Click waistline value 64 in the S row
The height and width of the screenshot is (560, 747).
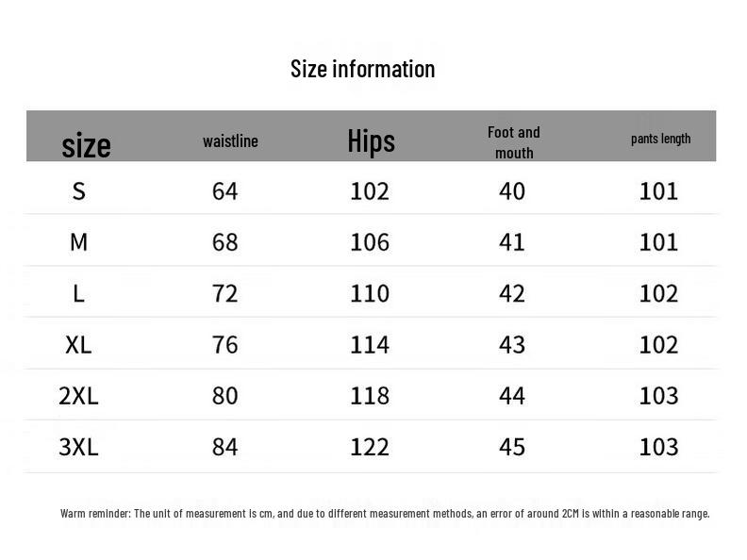click(225, 191)
